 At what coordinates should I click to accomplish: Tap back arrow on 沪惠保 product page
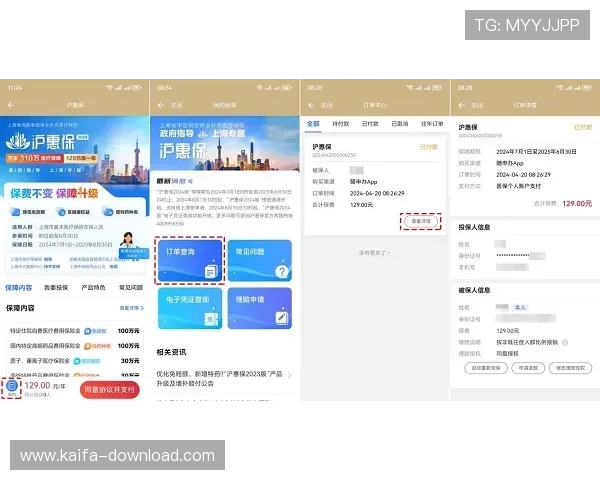[11, 105]
